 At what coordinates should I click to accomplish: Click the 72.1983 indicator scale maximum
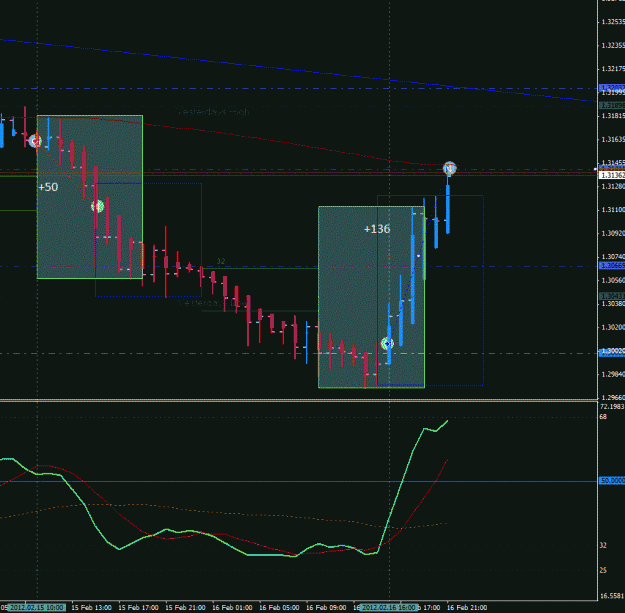pos(612,407)
